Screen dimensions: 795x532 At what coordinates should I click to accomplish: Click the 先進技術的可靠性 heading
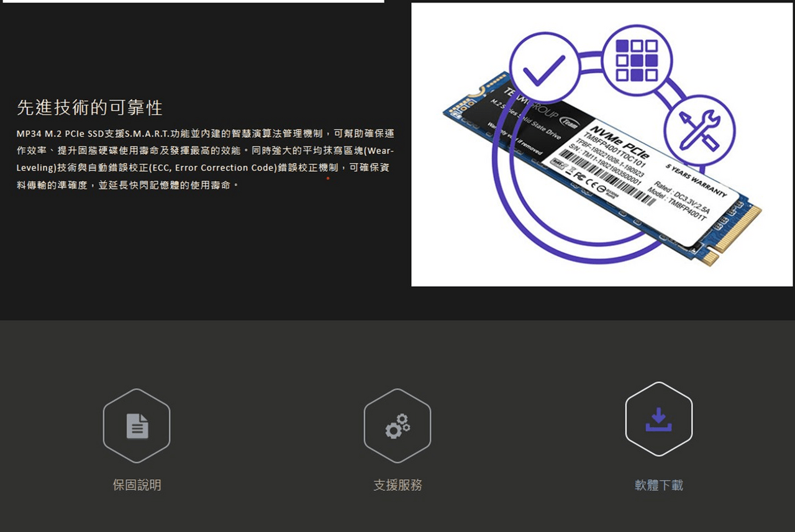click(x=89, y=108)
